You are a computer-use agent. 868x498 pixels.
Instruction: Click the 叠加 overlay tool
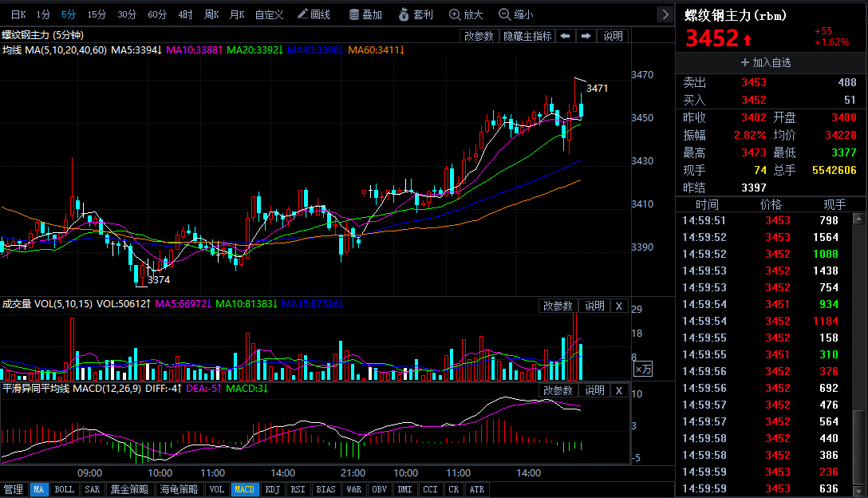(x=365, y=14)
